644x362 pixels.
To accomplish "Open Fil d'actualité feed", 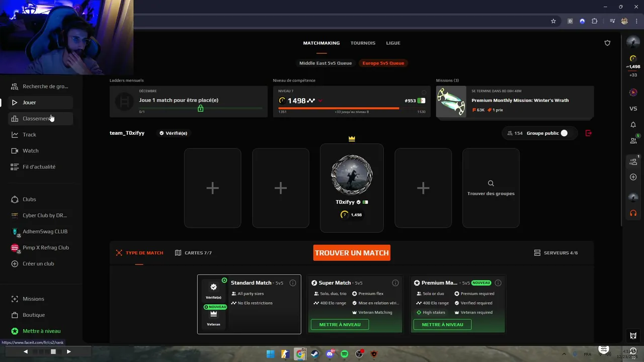I will [41, 167].
